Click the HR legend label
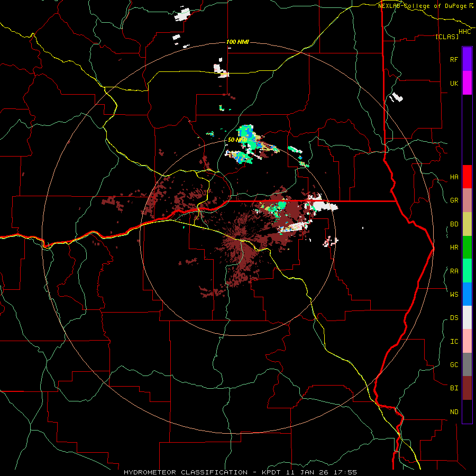476x476 pixels. click(454, 248)
